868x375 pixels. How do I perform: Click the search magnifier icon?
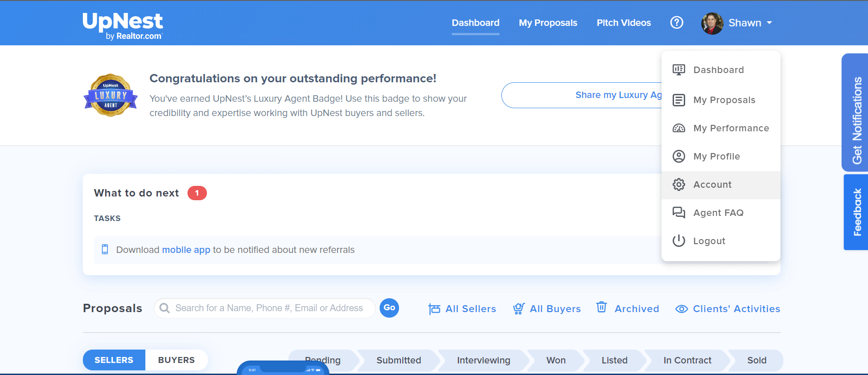[164, 308]
